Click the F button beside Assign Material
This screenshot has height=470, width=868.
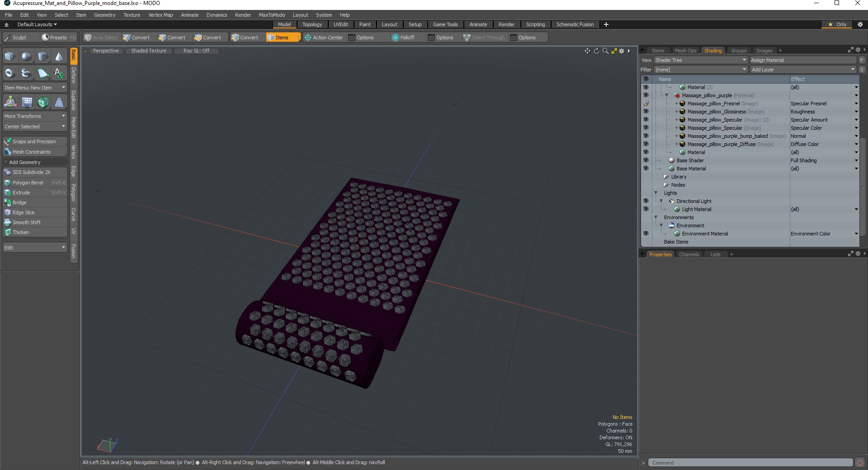(862, 60)
